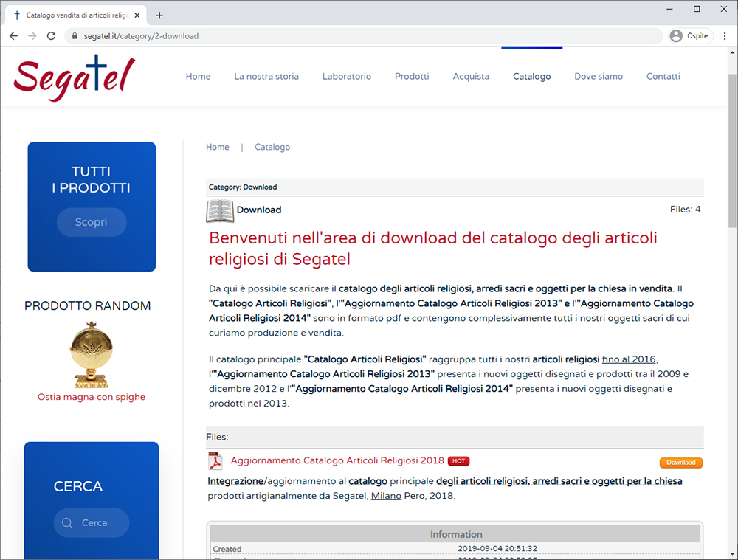
Task: Go to Contatti page
Action: (x=663, y=76)
